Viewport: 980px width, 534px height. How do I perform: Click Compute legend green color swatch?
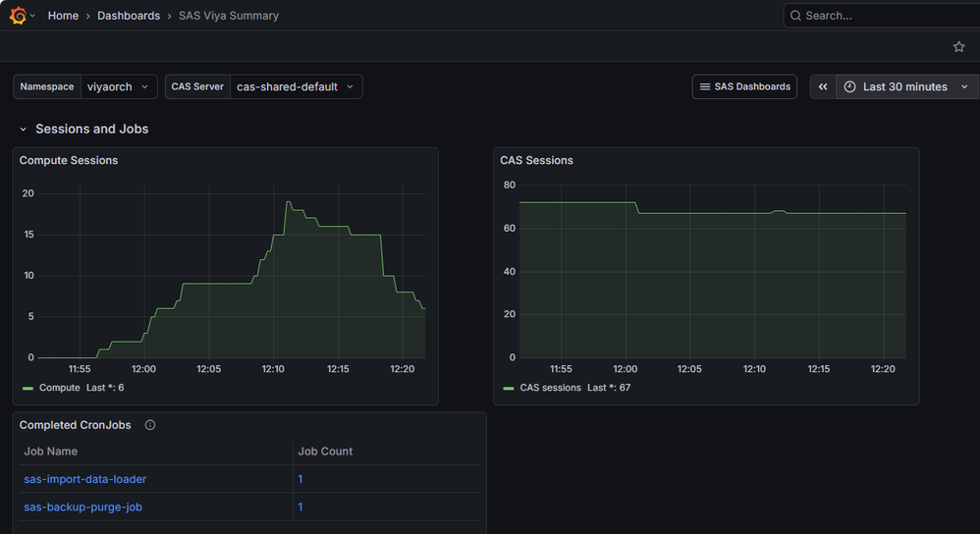27,389
